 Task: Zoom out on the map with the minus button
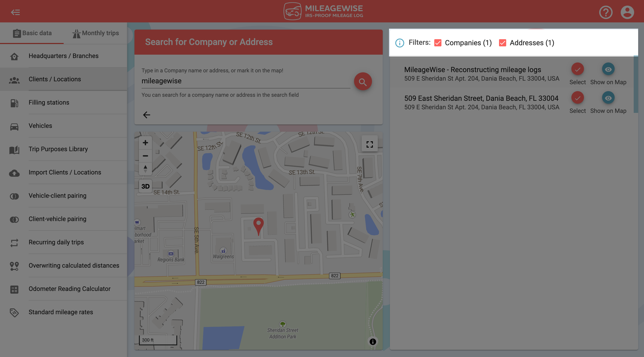pos(145,156)
